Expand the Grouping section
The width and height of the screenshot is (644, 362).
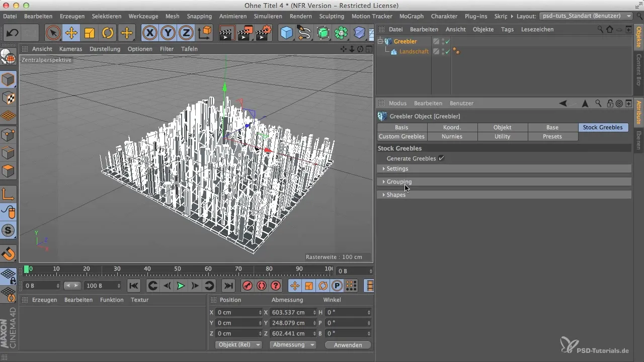point(504,182)
